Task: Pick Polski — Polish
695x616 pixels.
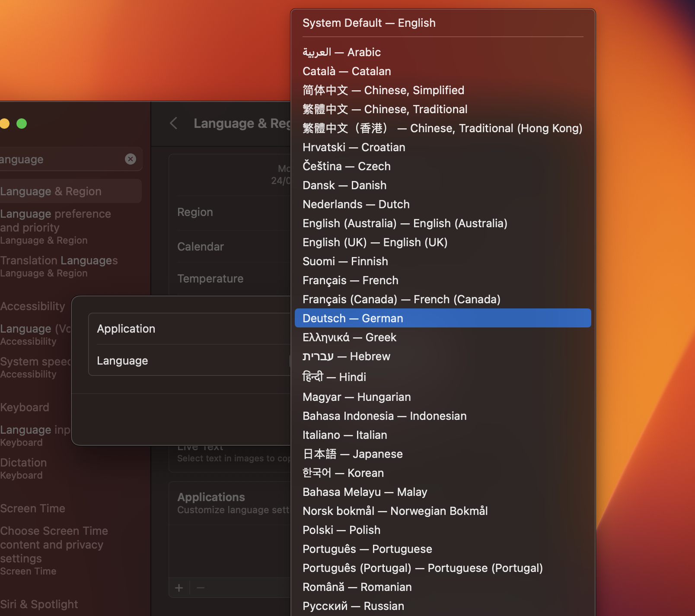Action: (x=443, y=530)
